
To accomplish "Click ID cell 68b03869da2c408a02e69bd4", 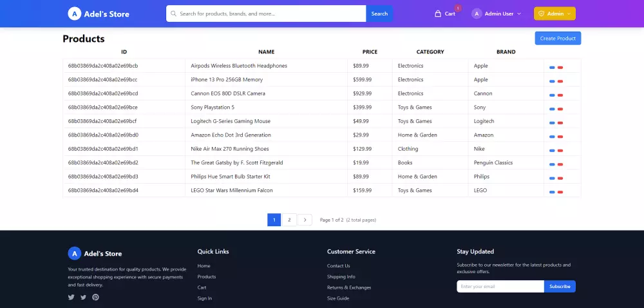I will (x=103, y=190).
